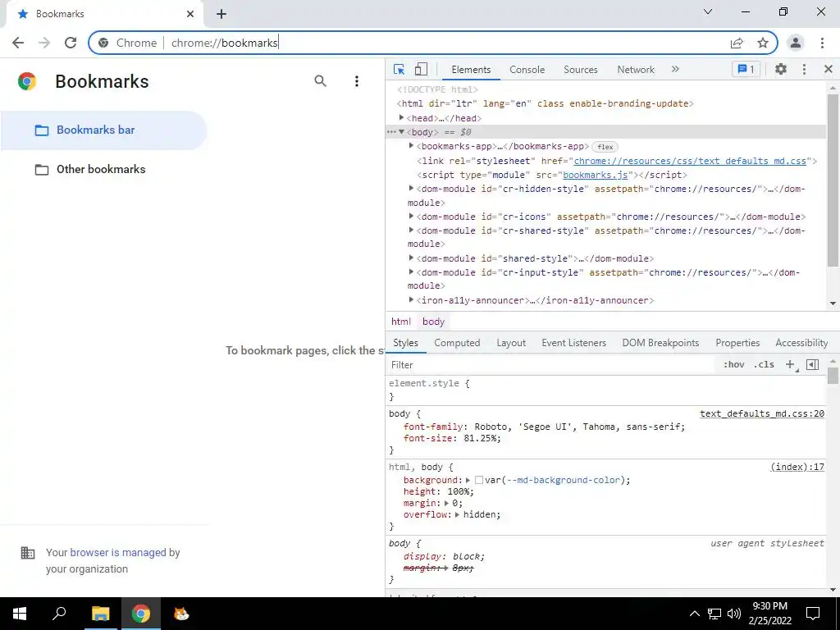Collapse the body element node
This screenshot has height=630, width=840.
click(x=401, y=132)
